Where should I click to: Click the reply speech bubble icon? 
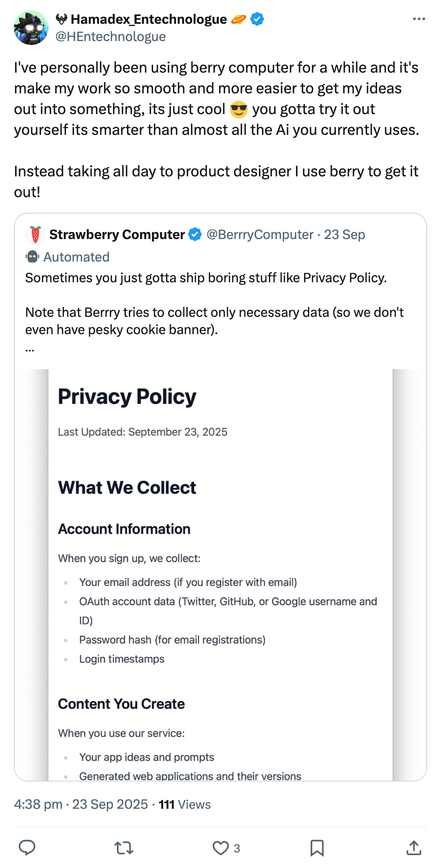coord(27,848)
